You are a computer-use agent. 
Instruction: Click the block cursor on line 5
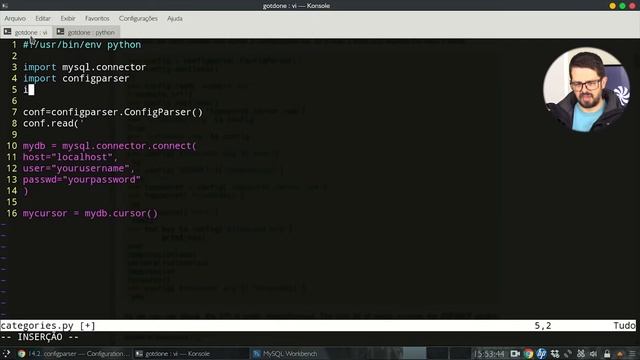pos(31,89)
